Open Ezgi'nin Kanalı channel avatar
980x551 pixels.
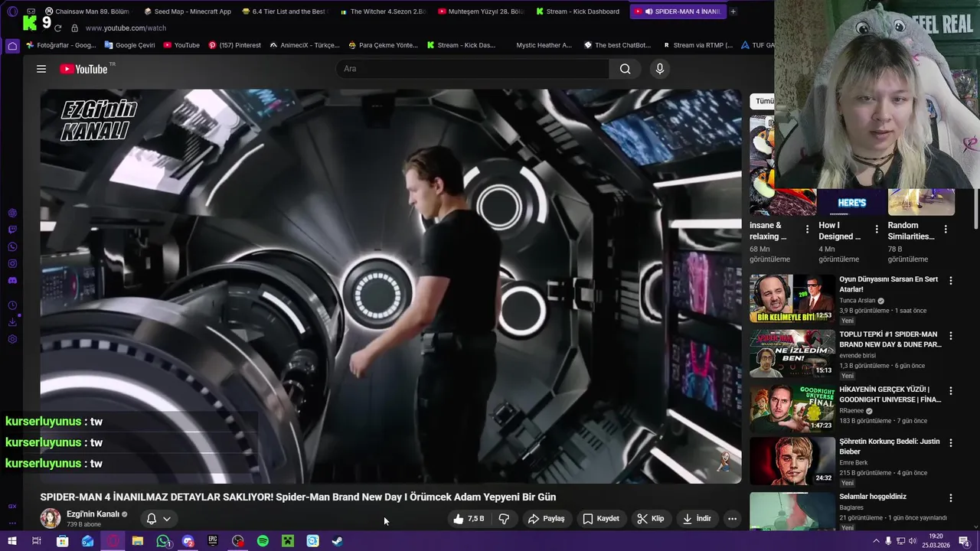(x=51, y=519)
